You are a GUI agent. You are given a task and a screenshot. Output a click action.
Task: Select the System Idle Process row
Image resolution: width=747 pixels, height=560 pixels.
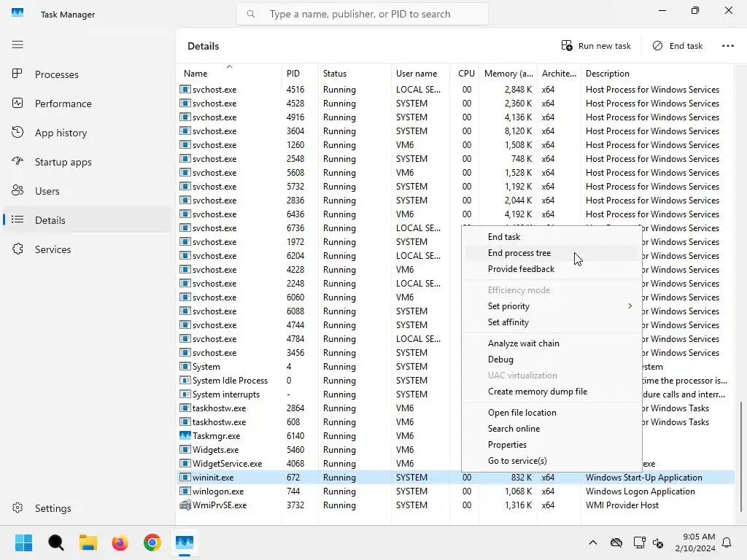[x=455, y=381]
